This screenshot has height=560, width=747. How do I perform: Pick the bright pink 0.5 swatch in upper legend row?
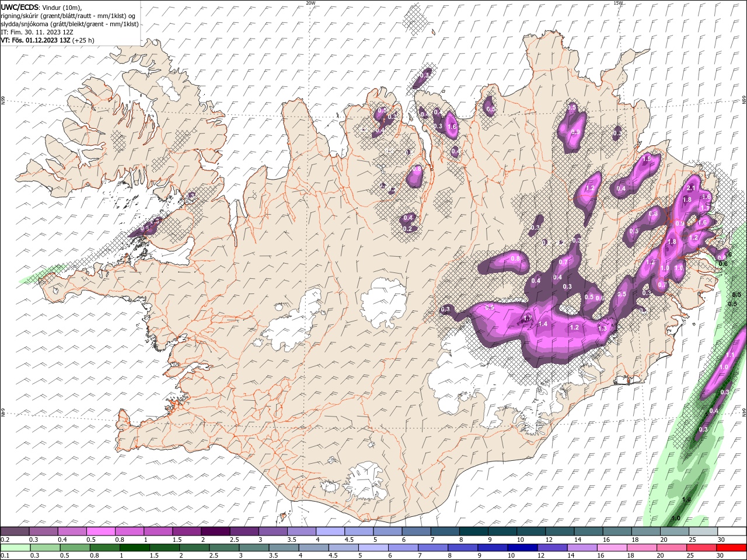(x=101, y=531)
